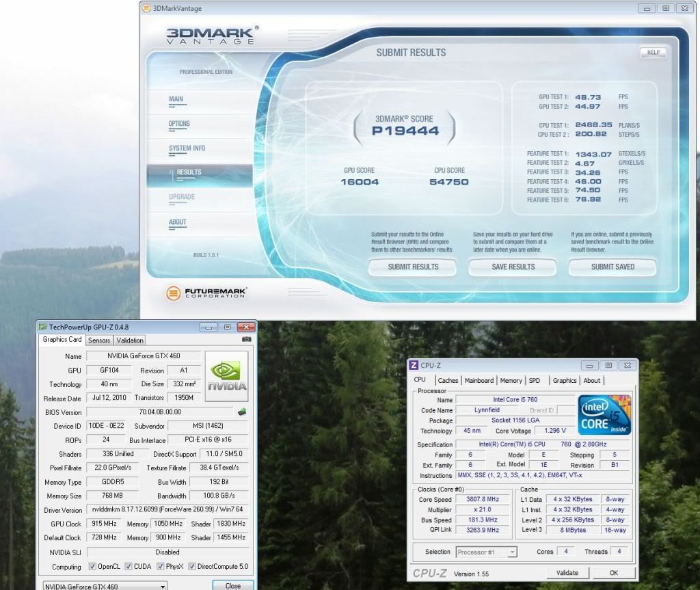Click the SAVE RESULTS button
Screen dimensions: 700x590
(513, 267)
